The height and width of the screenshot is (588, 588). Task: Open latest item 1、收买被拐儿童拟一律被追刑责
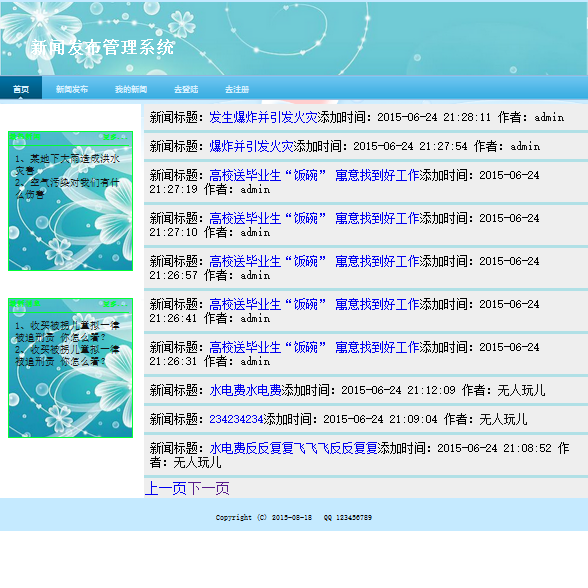68,332
